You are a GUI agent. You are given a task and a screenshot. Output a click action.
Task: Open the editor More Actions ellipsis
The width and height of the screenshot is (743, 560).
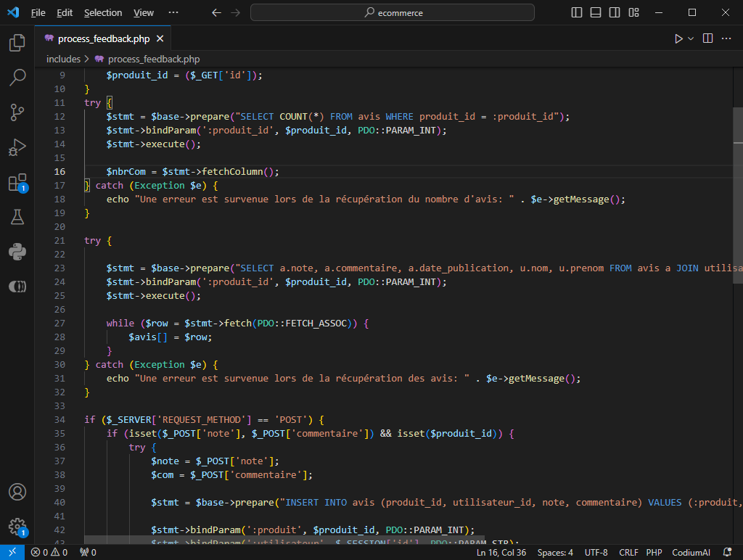(x=727, y=38)
